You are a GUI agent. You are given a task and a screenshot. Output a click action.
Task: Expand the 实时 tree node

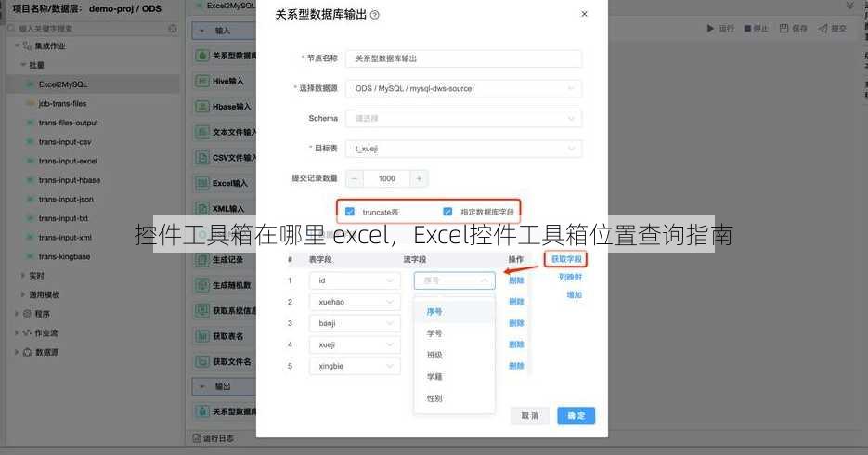click(22, 275)
